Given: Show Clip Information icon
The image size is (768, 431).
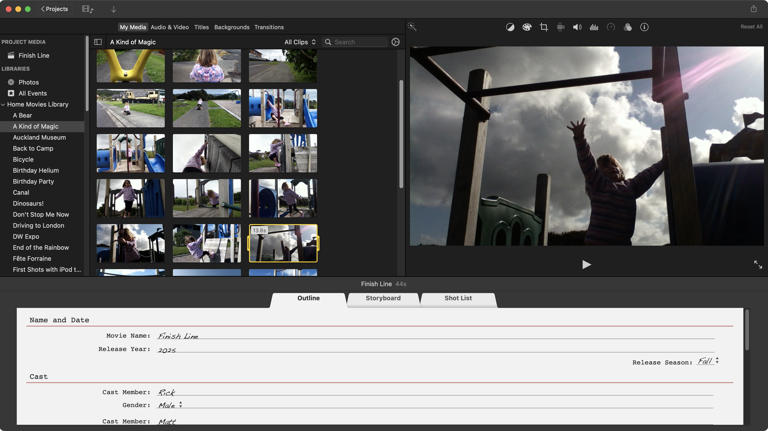Looking at the screenshot, I should coord(644,27).
